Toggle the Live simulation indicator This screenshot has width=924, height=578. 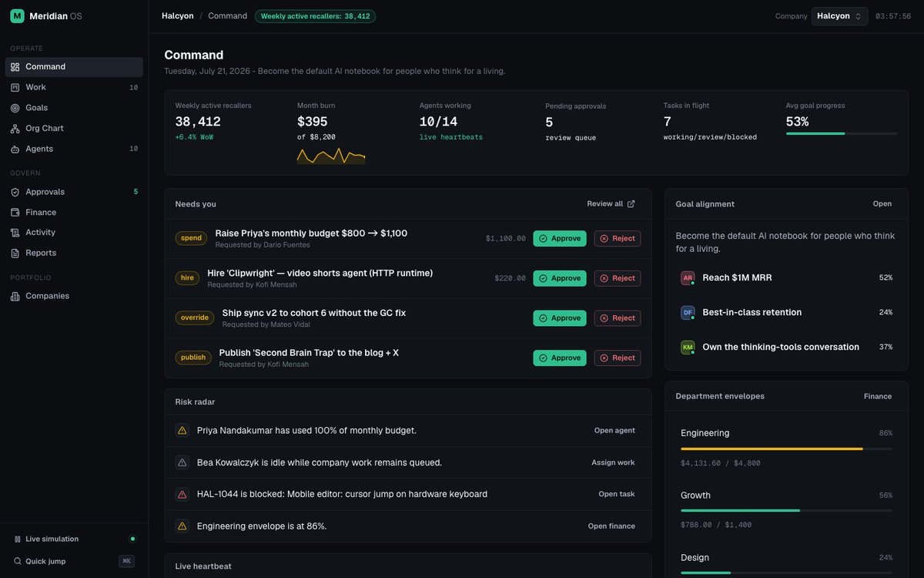click(74, 539)
